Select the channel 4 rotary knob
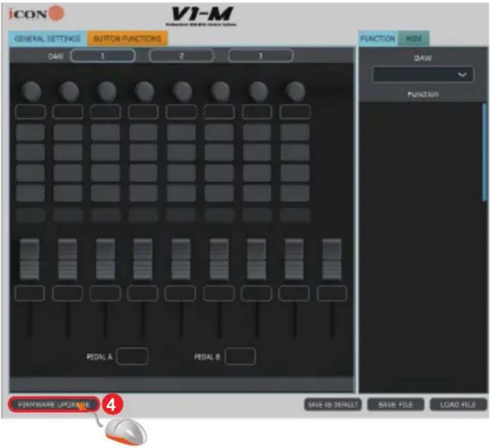This screenshot has width=490, height=448. coord(144,92)
